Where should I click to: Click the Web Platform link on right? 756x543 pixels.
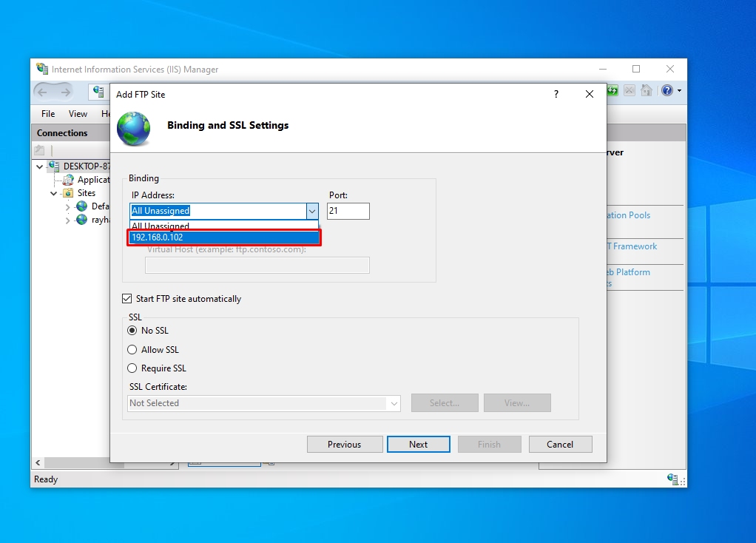[x=628, y=272]
